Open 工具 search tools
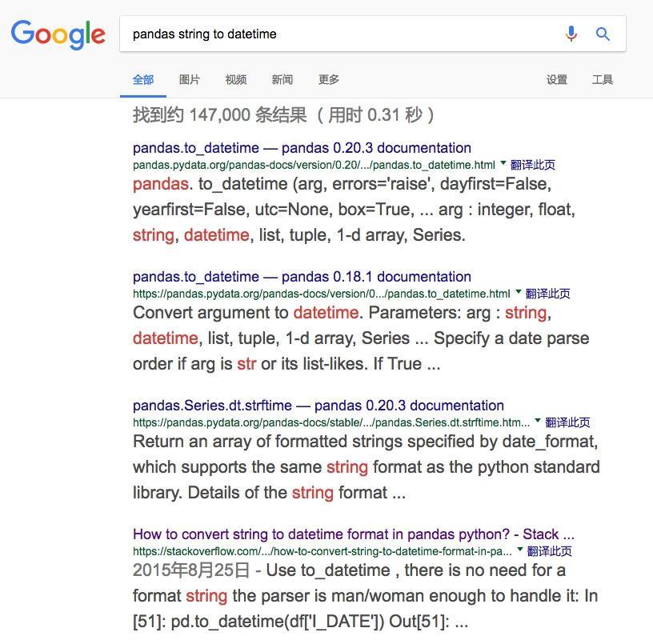653x644 pixels. tap(603, 79)
